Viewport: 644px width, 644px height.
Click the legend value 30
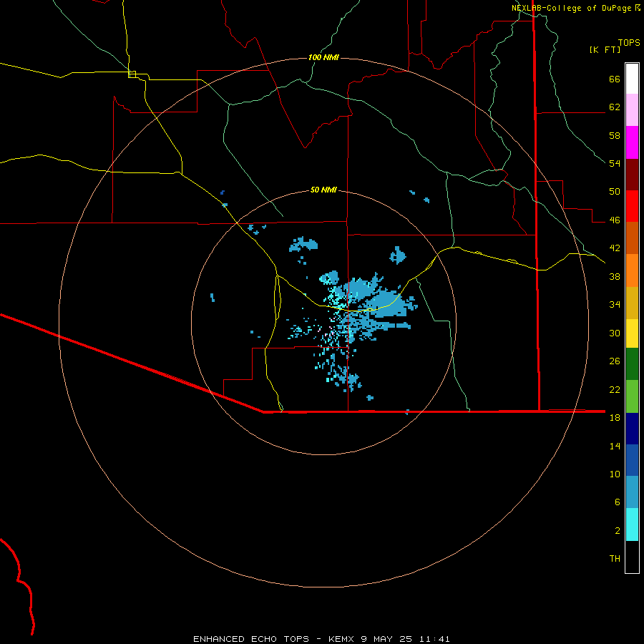(x=615, y=333)
